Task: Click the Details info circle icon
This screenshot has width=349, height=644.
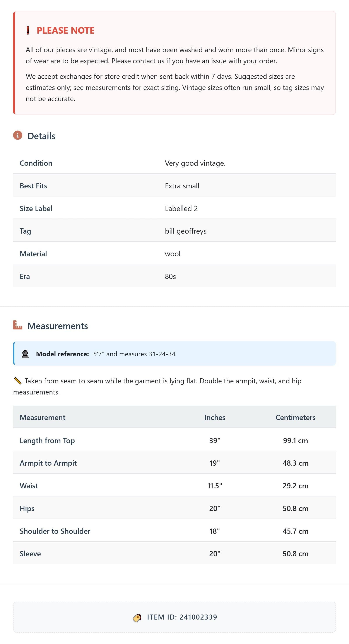Action: pyautogui.click(x=18, y=135)
